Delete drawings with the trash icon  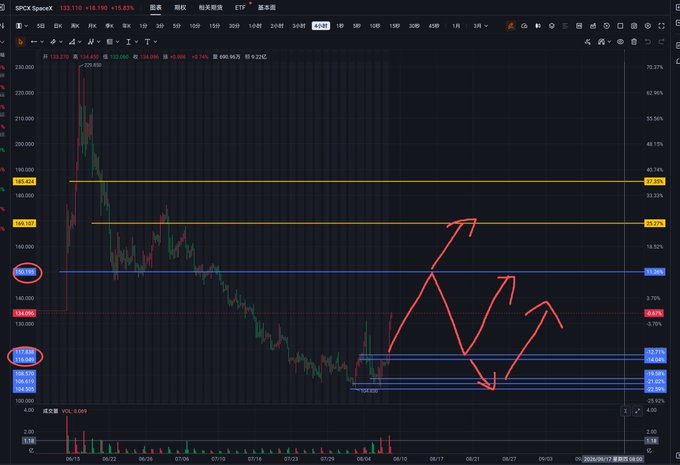634,42
